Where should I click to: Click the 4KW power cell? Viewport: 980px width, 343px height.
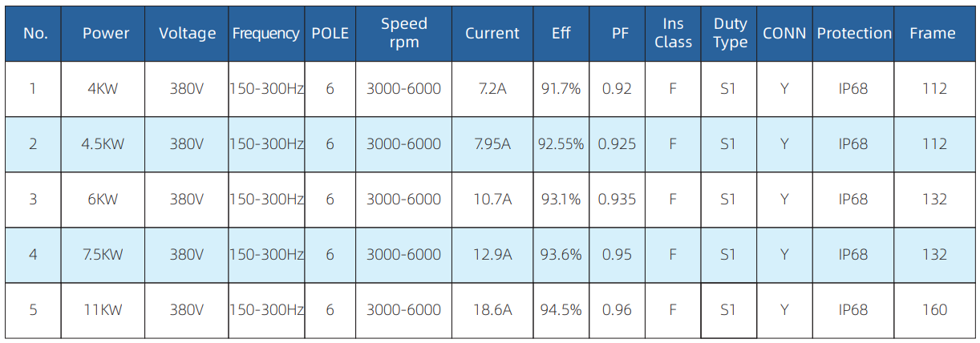point(103,89)
